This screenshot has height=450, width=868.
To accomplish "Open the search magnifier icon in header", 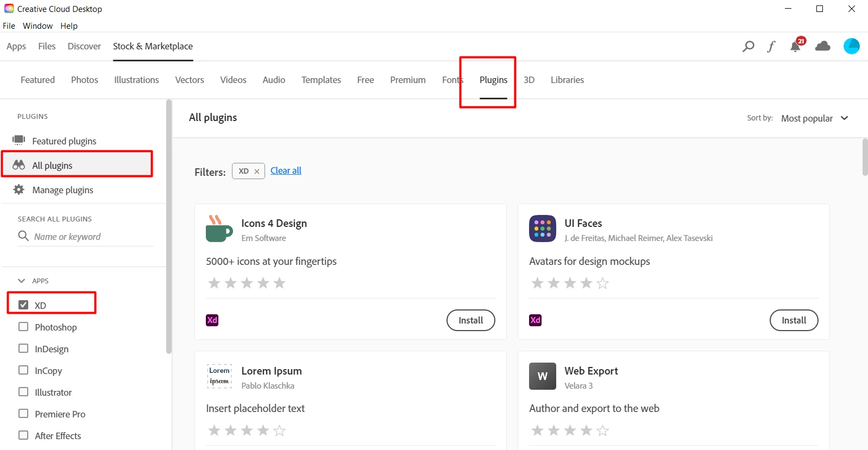I will (749, 46).
